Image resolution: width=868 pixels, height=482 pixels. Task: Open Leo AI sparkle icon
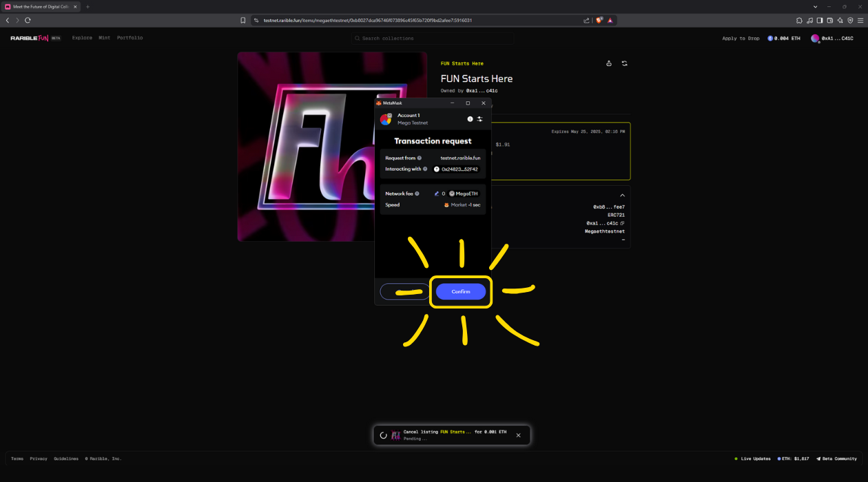[840, 20]
